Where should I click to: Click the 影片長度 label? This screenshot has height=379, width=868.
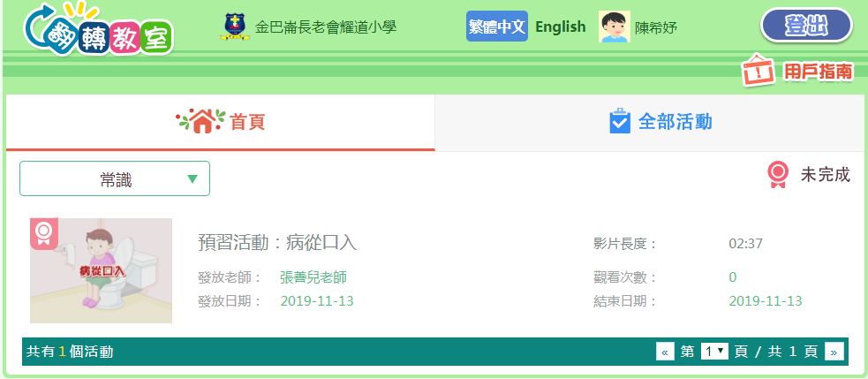click(625, 244)
